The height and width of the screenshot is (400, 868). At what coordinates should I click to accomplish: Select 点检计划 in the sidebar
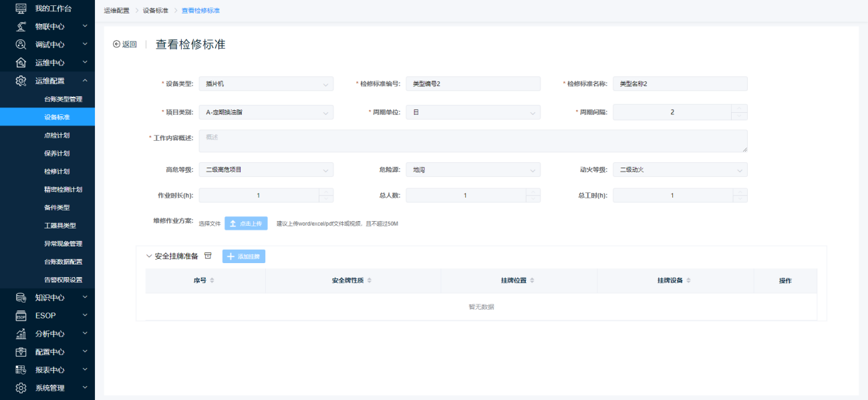57,135
